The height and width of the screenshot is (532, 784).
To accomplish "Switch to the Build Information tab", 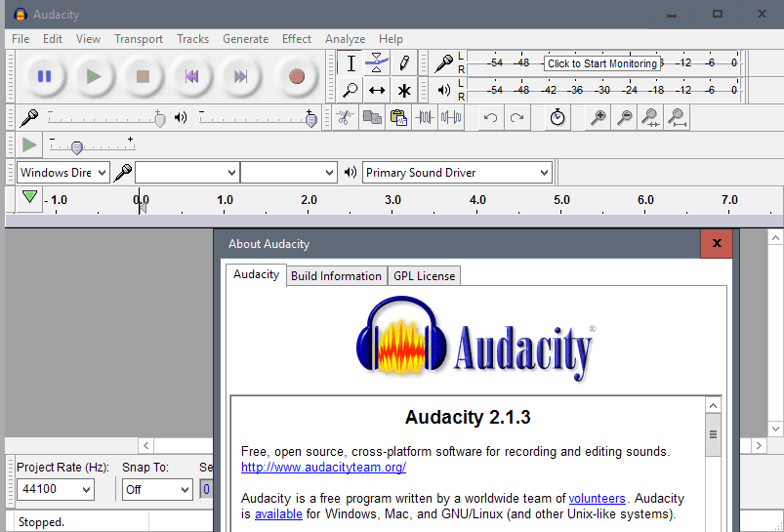I will coord(336,276).
